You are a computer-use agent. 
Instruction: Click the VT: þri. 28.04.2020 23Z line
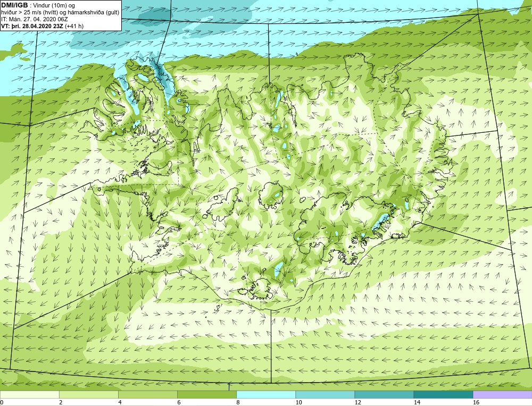click(42, 26)
